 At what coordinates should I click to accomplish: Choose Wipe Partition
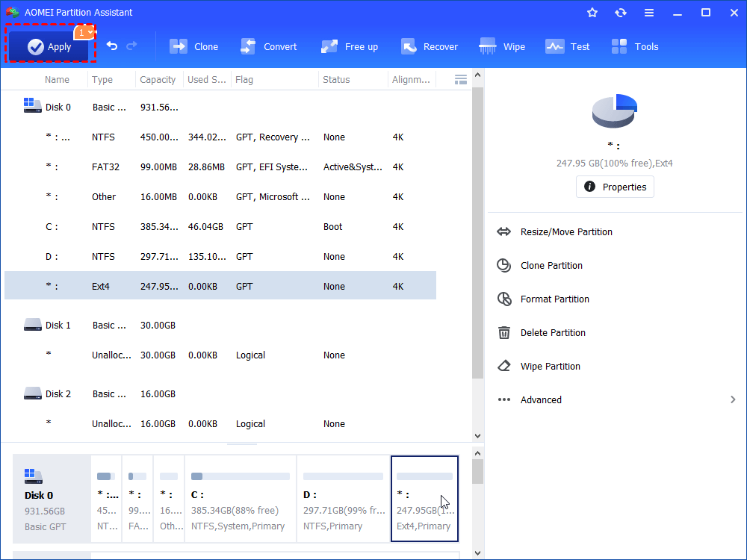click(x=551, y=366)
